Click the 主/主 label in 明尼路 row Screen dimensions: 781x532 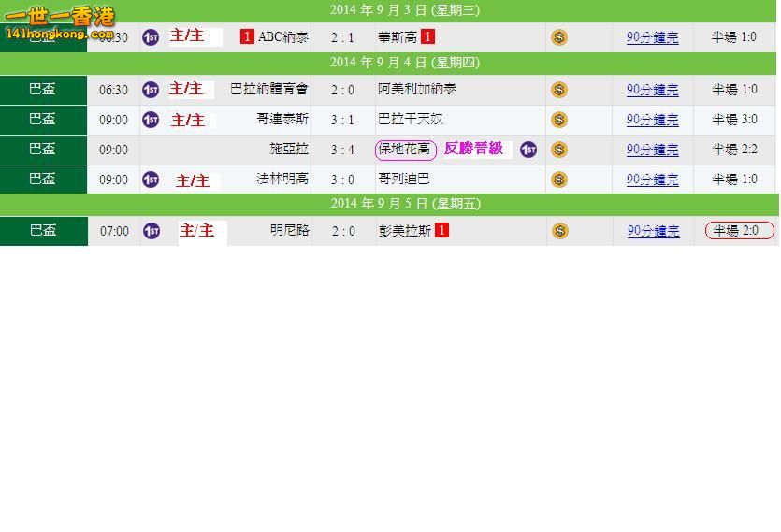click(x=197, y=231)
